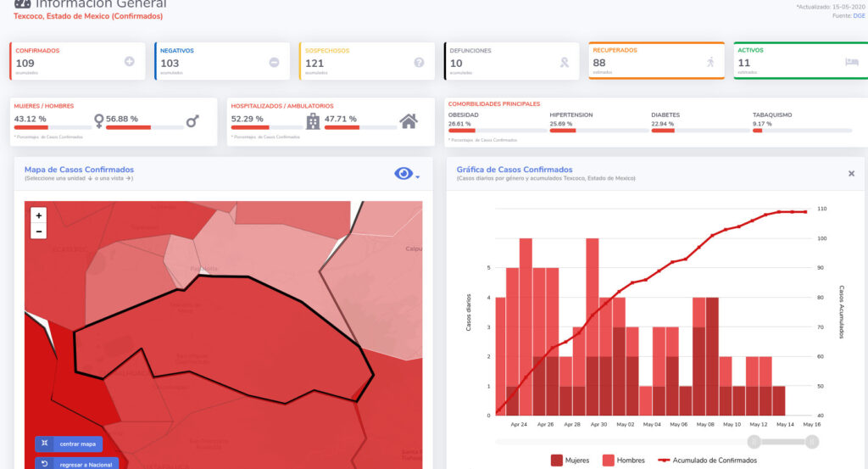This screenshot has height=469, width=868.
Task: Click the plus icon in Confirmados card
Action: pyautogui.click(x=130, y=62)
